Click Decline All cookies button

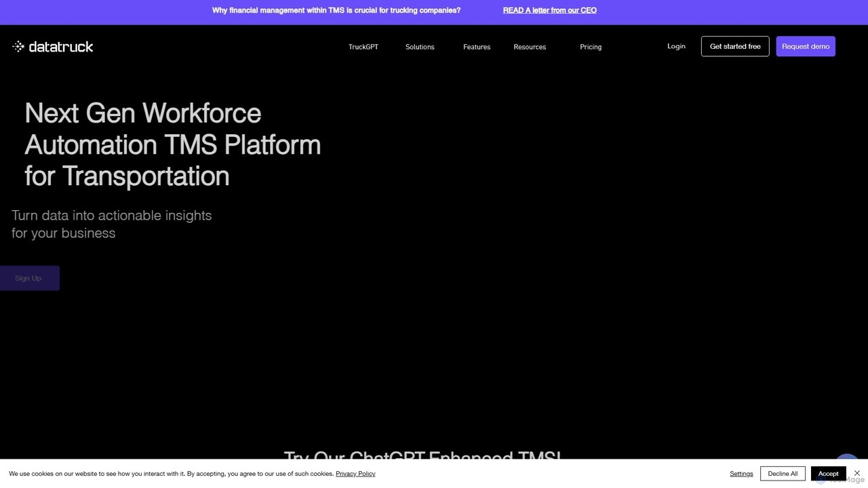(x=783, y=474)
